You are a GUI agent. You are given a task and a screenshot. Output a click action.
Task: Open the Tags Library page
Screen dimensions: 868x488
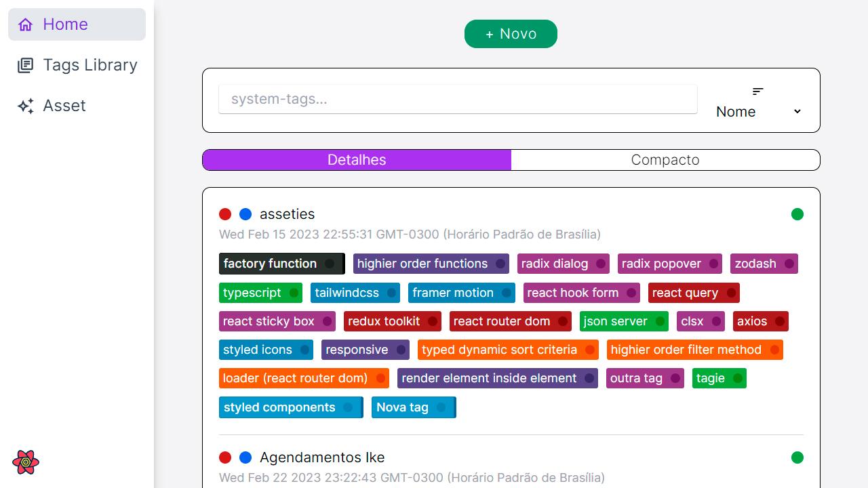click(x=90, y=65)
